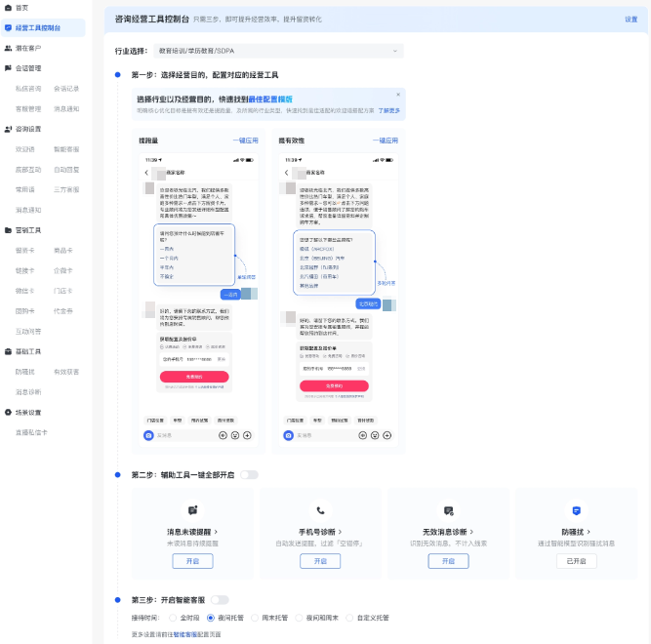The width and height of the screenshot is (651, 644).
Task: Click the 会话管理 flag icon
Action: click(8, 68)
